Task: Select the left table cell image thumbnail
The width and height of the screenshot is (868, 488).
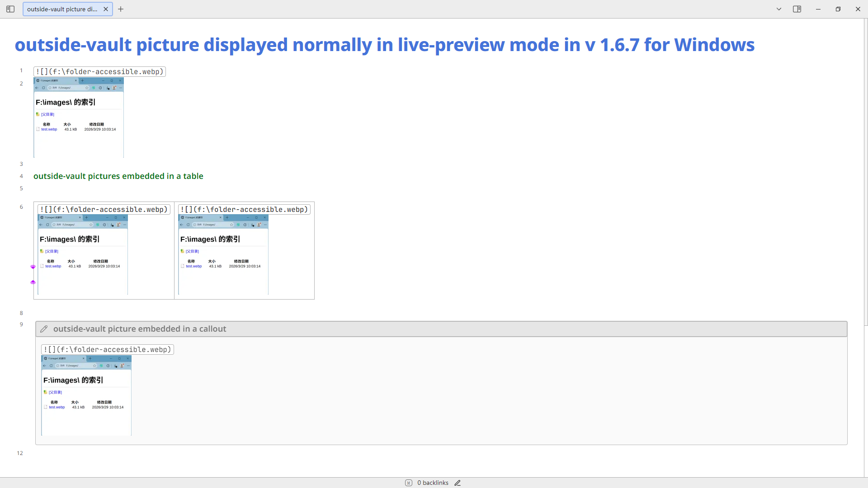Action: (x=83, y=255)
